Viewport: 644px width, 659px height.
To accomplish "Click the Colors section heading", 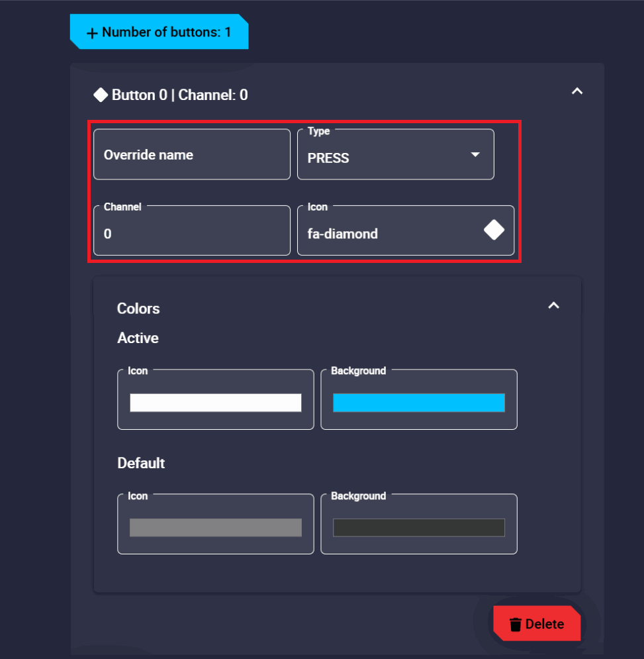I will click(x=138, y=309).
